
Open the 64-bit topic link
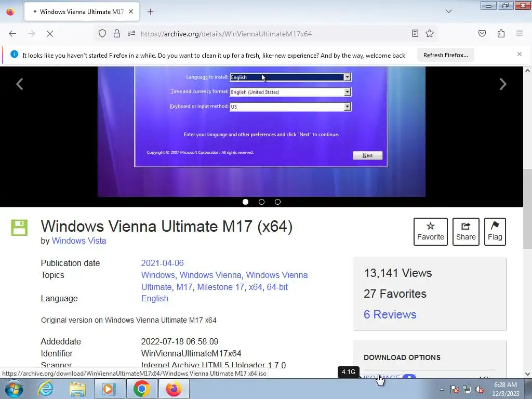click(x=277, y=287)
